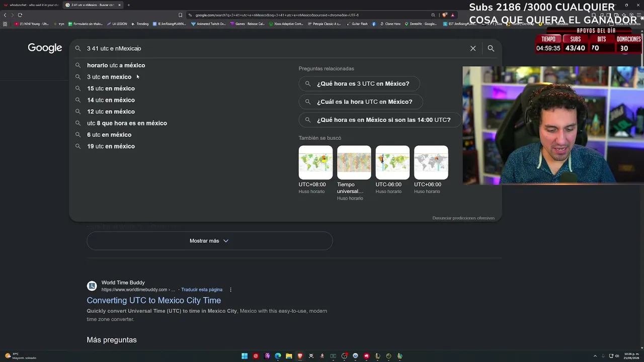The height and width of the screenshot is (362, 644).
Task: Open a new browser tab with the plus
Action: pyautogui.click(x=128, y=5)
